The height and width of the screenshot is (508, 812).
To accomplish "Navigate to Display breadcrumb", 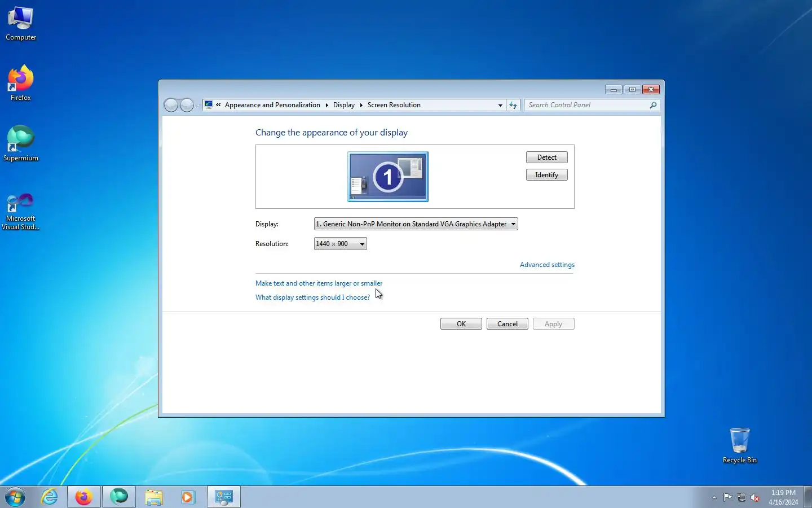I will tap(344, 105).
